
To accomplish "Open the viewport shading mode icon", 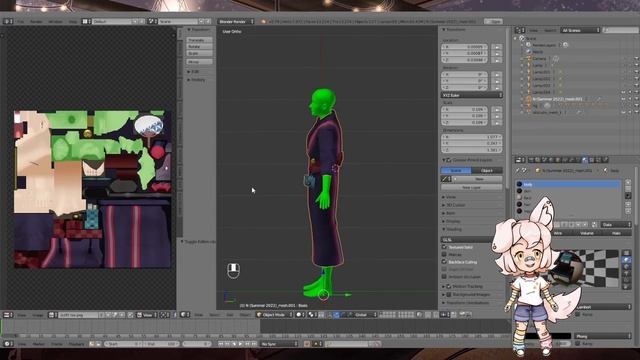I will [x=300, y=315].
